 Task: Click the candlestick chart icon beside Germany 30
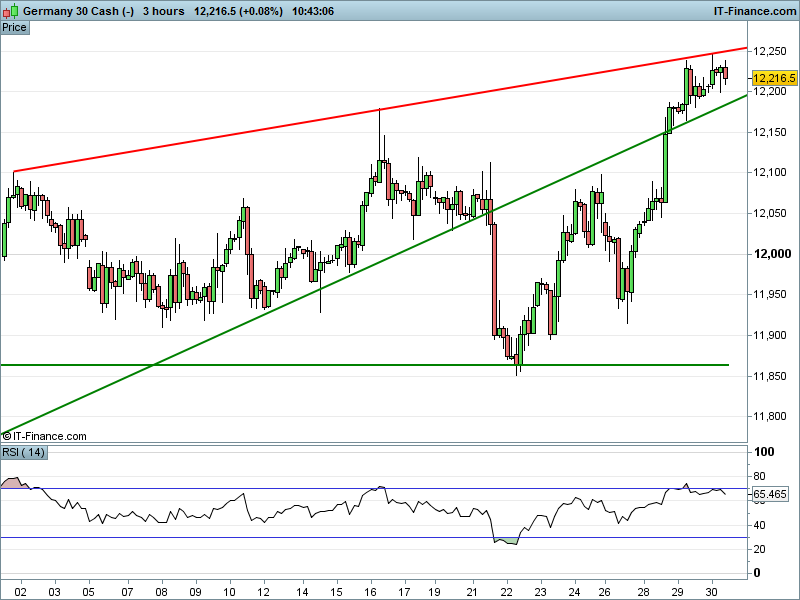[11, 11]
